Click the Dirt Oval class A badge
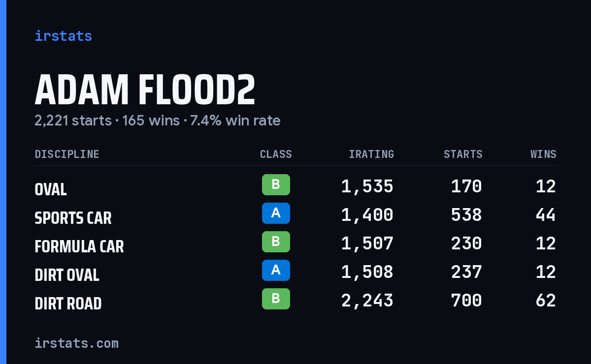This screenshot has height=364, width=591. [x=276, y=271]
